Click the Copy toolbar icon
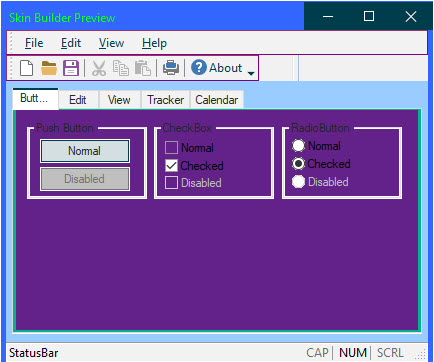The width and height of the screenshot is (434, 362). (121, 68)
